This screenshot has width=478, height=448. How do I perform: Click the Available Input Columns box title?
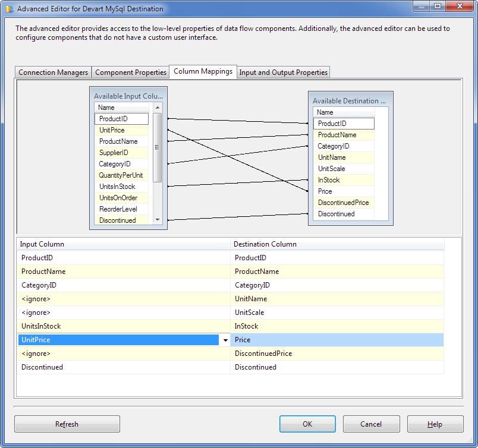[x=128, y=96]
